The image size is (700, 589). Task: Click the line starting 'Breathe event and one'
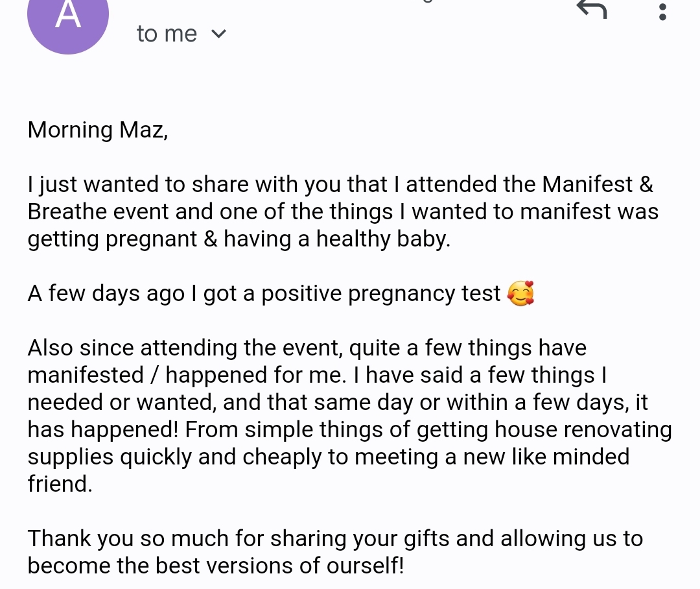(343, 212)
